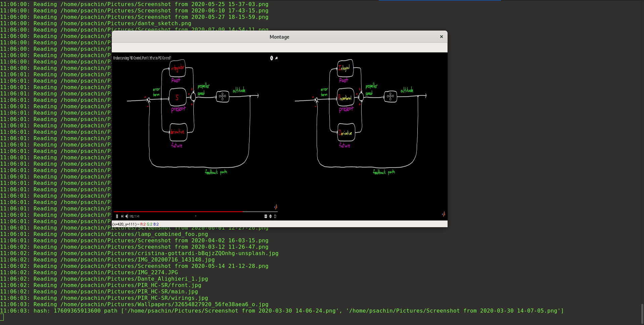Toggle the closed captions CC icon
This screenshot has height=325, width=644.
(x=266, y=216)
